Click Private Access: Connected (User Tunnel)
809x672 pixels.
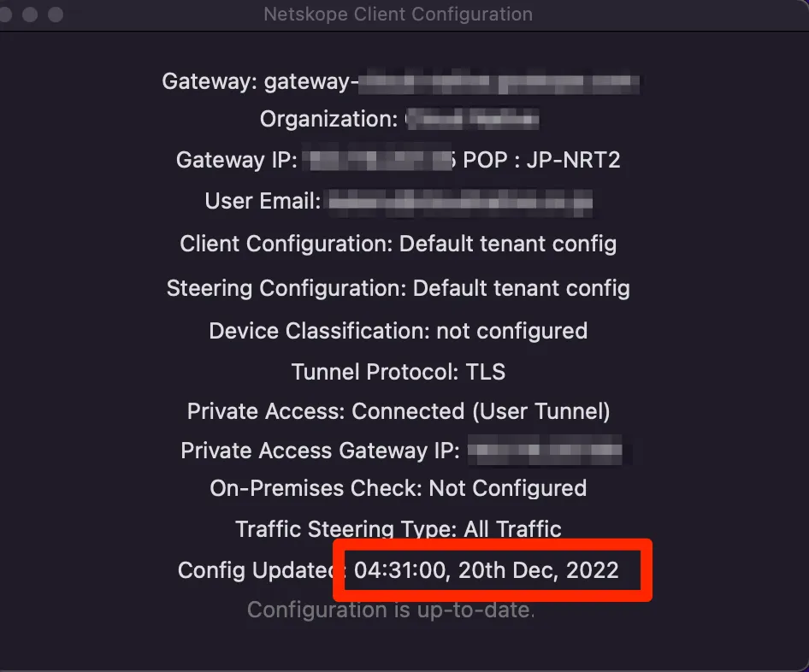click(398, 411)
